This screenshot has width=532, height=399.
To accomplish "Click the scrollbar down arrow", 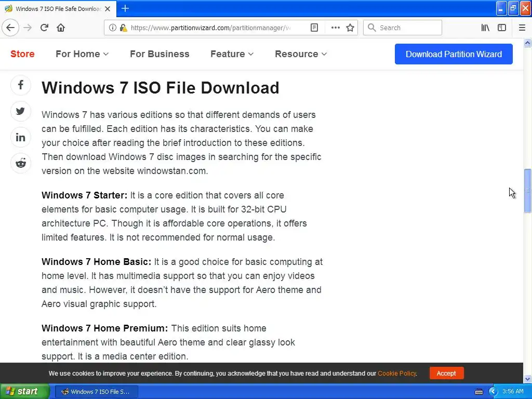I will click(527, 379).
